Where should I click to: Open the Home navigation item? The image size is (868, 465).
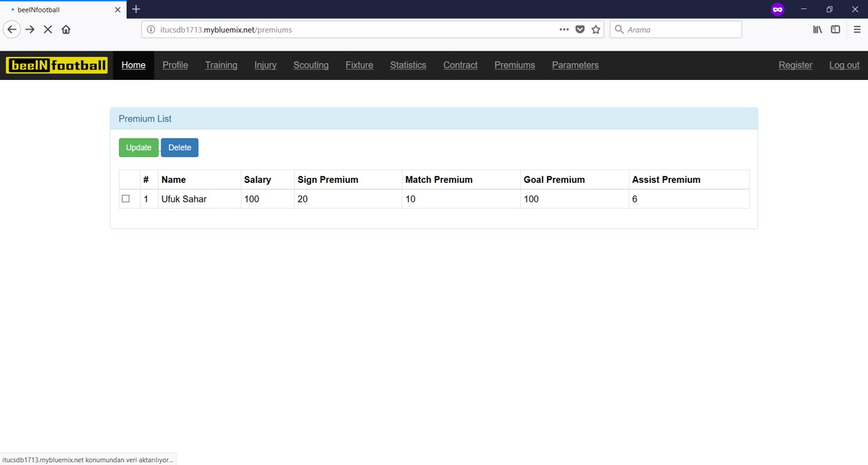[134, 65]
